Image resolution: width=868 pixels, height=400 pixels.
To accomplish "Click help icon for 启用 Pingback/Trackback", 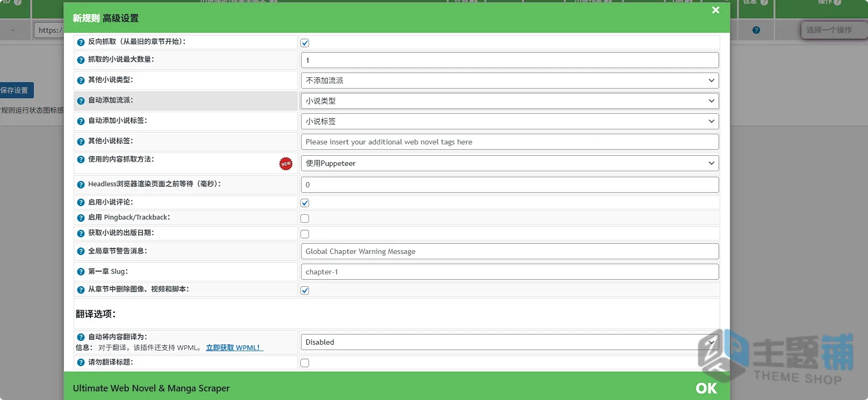I will click(81, 218).
